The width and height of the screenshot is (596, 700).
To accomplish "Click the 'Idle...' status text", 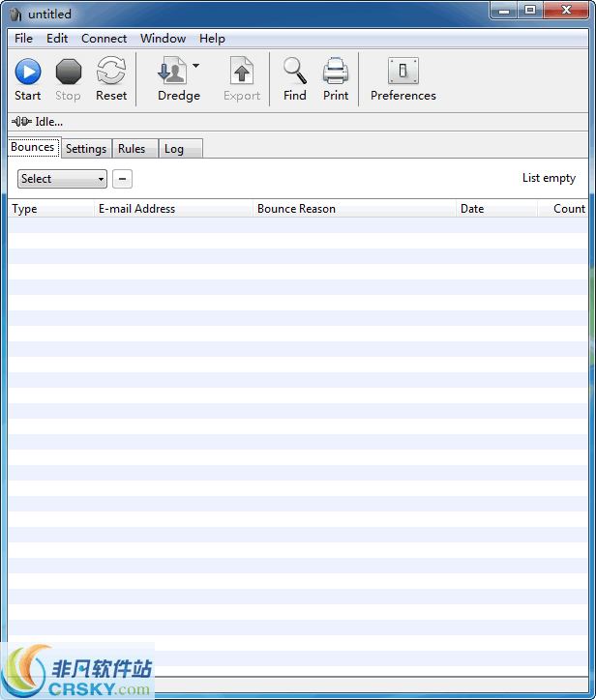I will click(x=49, y=122).
